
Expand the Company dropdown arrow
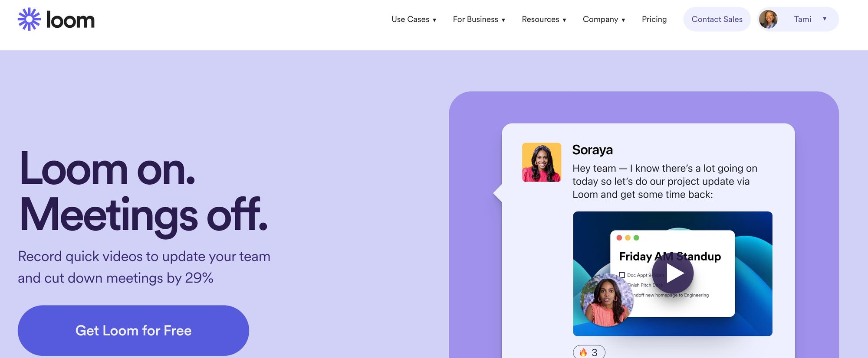[x=623, y=20]
